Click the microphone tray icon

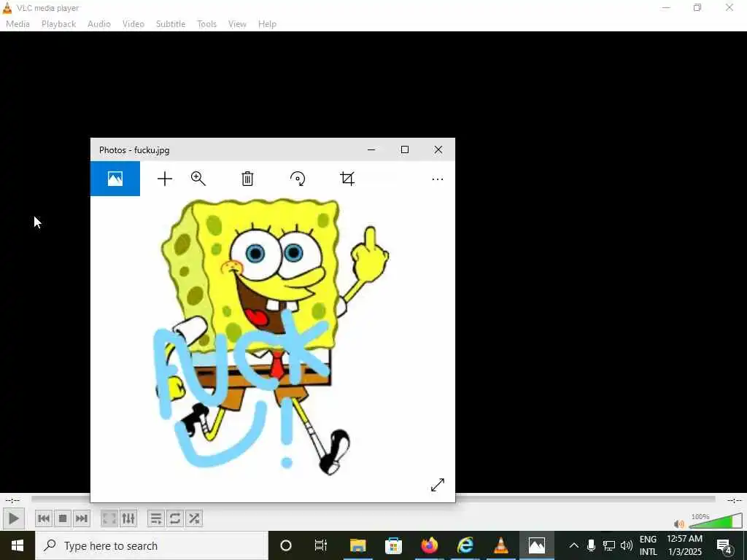click(x=591, y=545)
